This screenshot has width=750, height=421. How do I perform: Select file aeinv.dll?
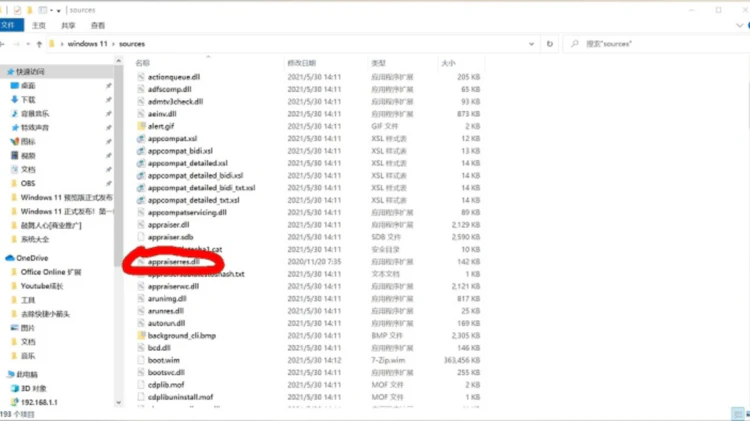(x=162, y=114)
